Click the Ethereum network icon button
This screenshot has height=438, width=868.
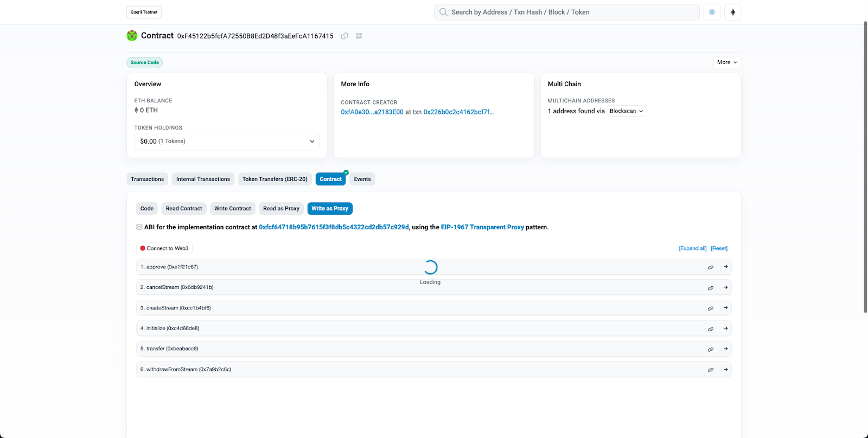tap(733, 12)
